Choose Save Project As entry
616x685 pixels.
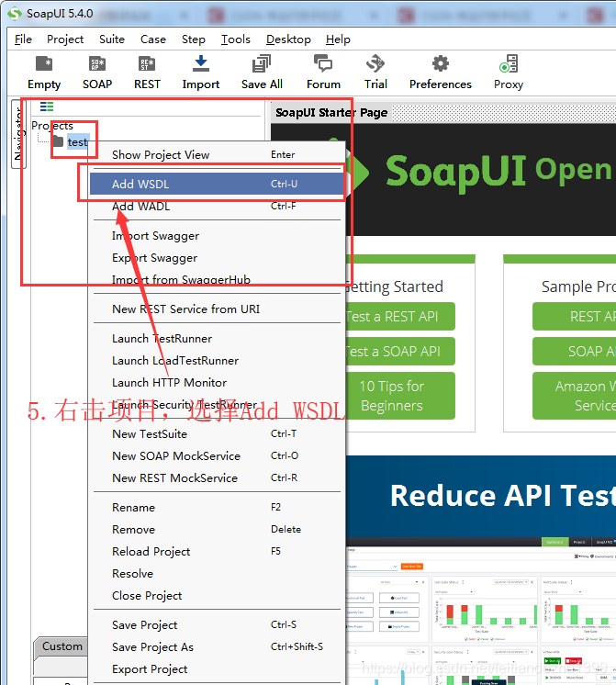pos(217,647)
